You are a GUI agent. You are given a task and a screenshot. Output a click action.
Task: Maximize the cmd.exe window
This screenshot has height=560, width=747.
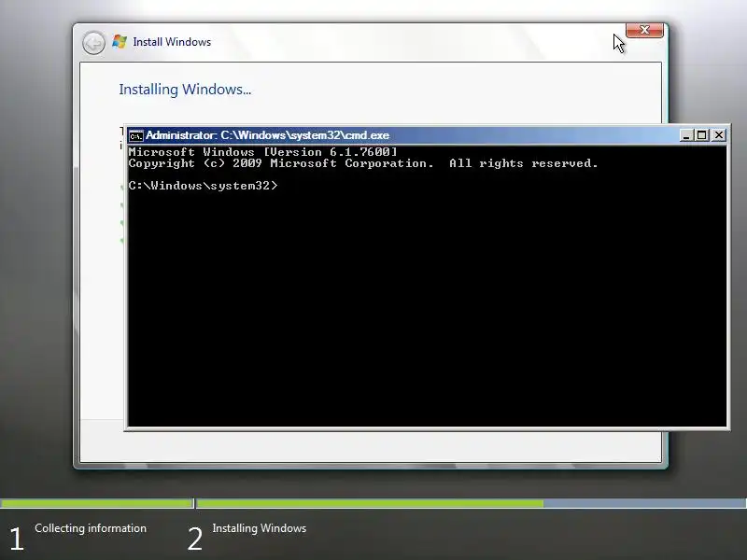pos(702,135)
